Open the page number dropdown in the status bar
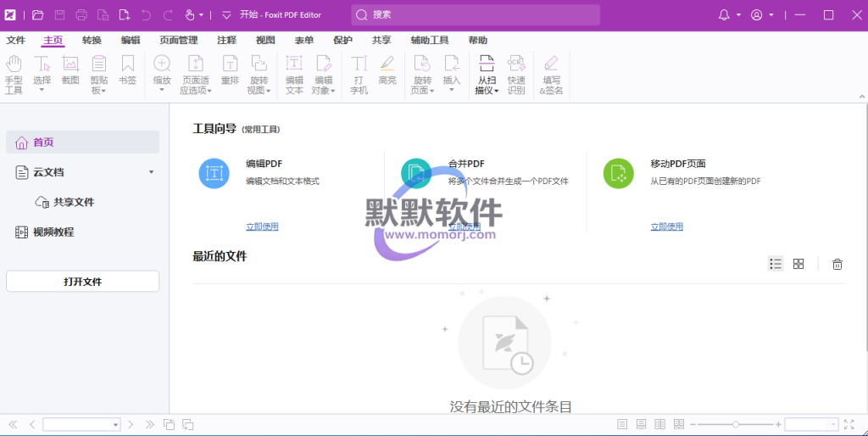Viewport: 868px width, 436px height. (x=116, y=424)
